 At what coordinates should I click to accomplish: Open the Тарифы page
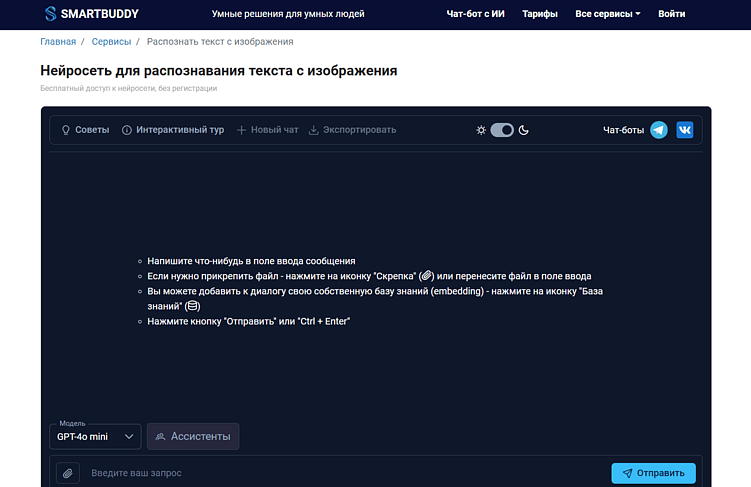tap(540, 14)
